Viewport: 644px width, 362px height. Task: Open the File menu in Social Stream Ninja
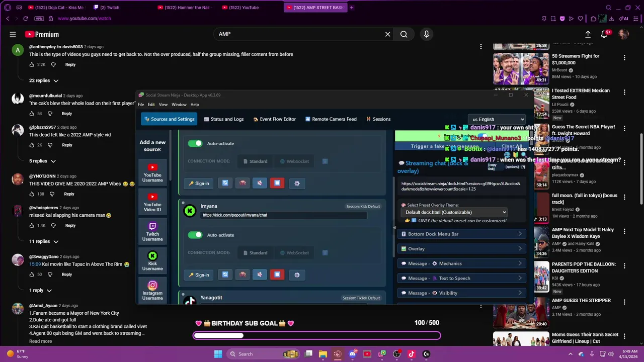141,105
